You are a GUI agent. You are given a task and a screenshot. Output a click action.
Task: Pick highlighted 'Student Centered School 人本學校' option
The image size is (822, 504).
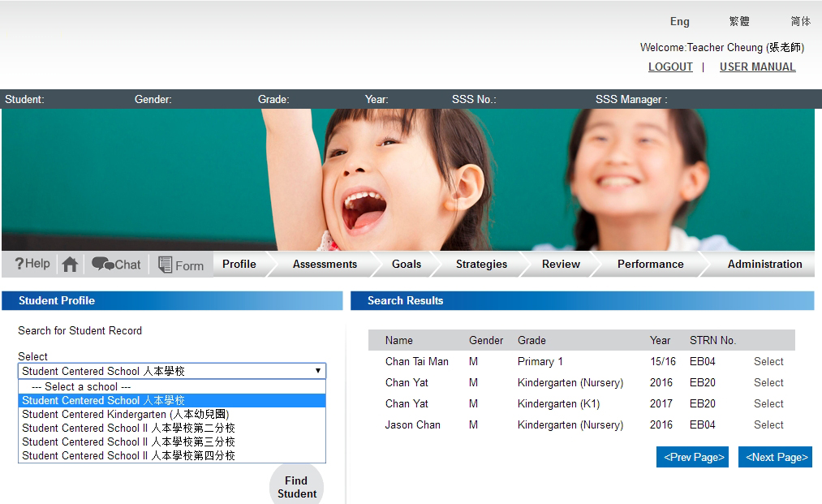click(172, 400)
